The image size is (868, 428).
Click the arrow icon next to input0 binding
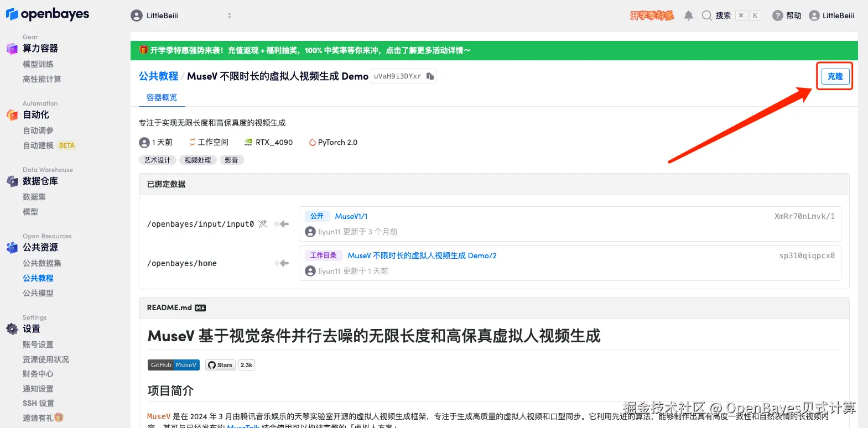click(x=282, y=224)
